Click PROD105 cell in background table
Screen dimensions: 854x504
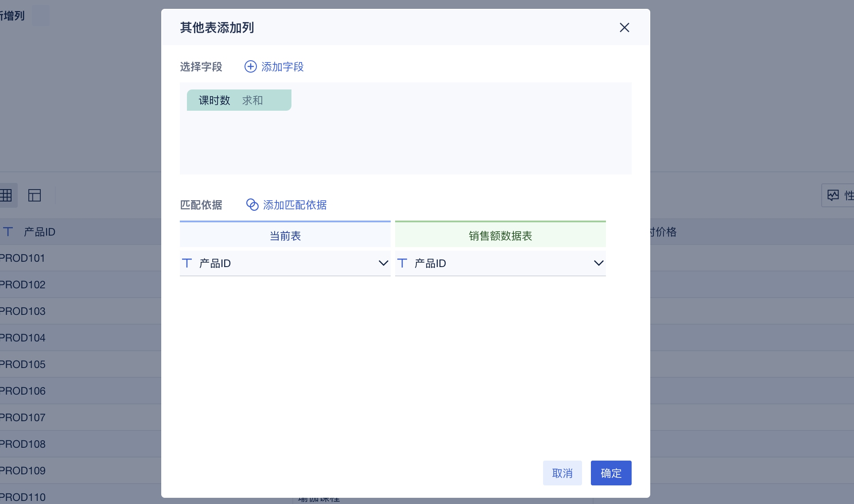click(23, 364)
